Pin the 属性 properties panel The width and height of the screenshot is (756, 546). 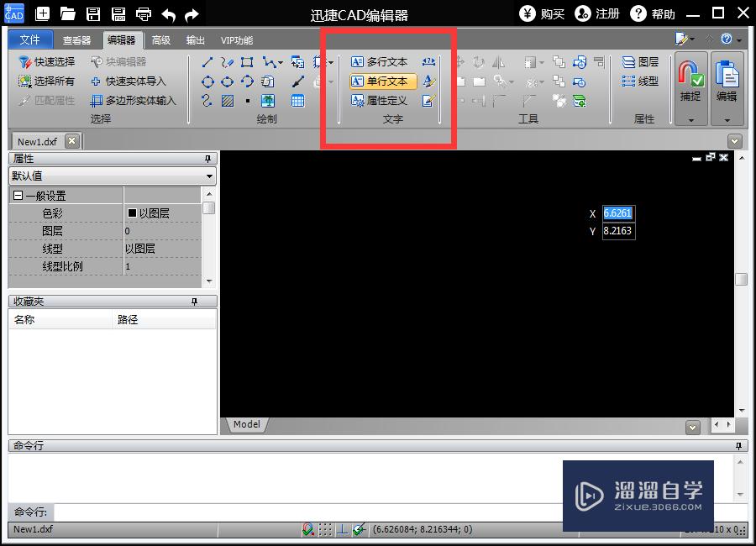point(207,159)
